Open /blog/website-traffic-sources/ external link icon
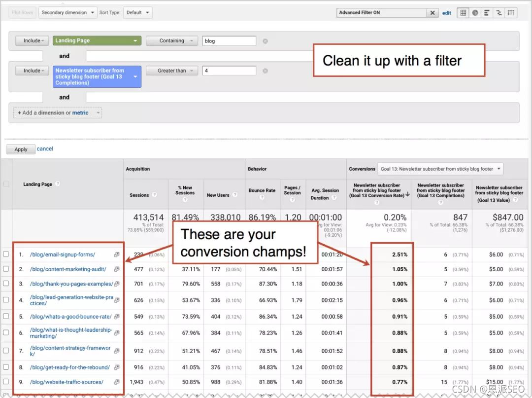This screenshot has width=532, height=398. [x=117, y=382]
